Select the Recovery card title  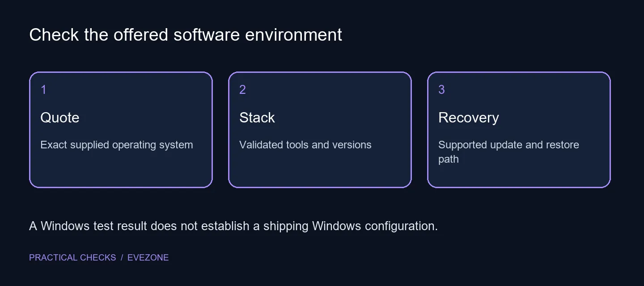click(469, 118)
